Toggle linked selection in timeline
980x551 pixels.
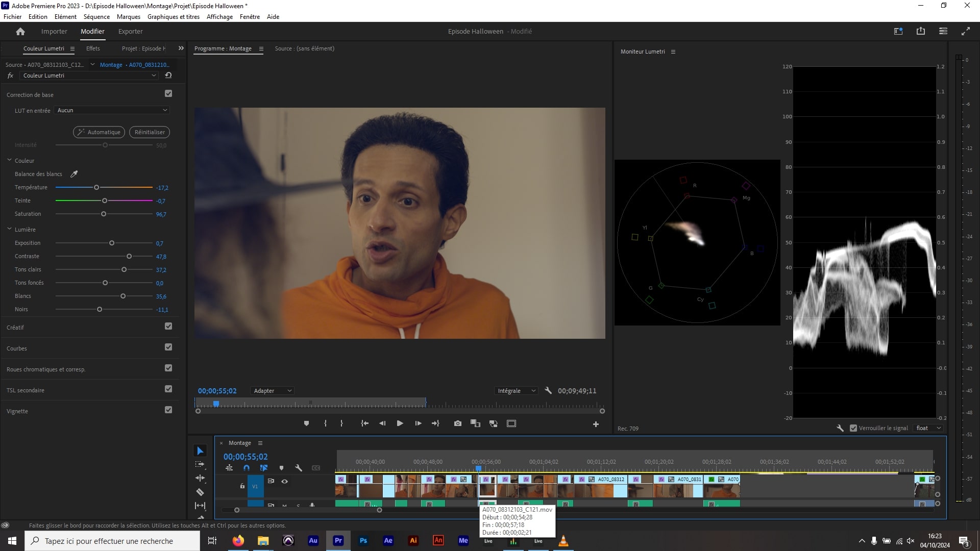[x=264, y=468]
